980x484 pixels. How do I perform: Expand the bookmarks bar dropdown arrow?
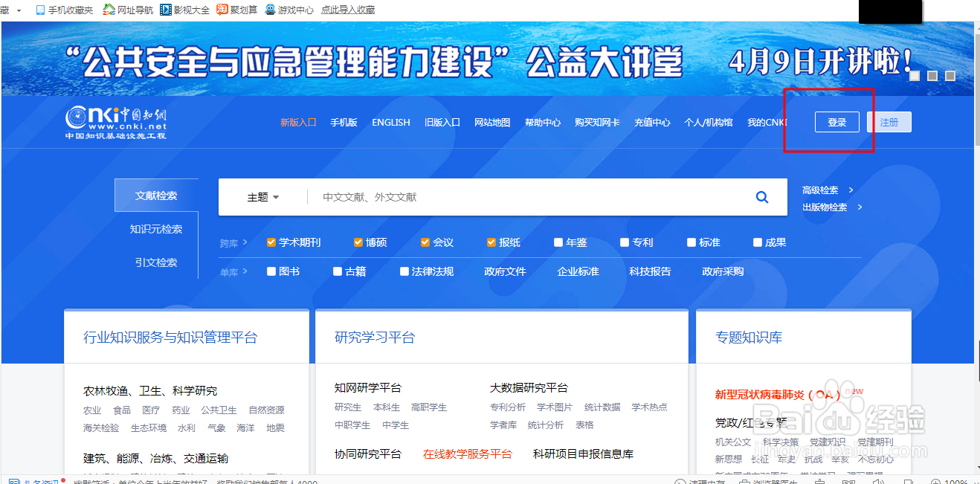[19, 10]
